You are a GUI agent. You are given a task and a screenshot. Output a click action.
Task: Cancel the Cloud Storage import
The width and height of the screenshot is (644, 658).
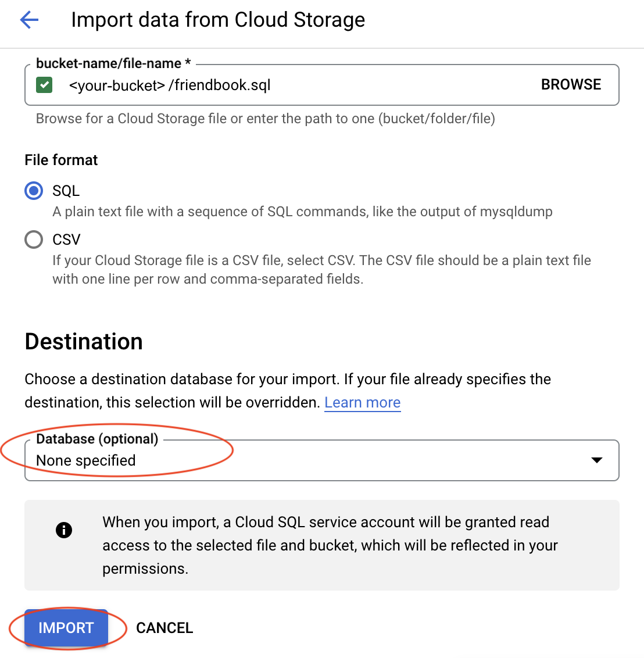tap(164, 628)
